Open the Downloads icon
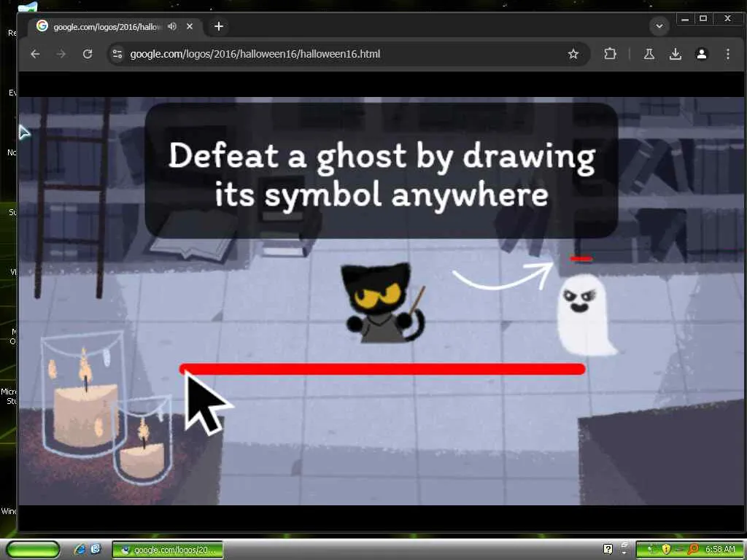The image size is (747, 560). (675, 54)
